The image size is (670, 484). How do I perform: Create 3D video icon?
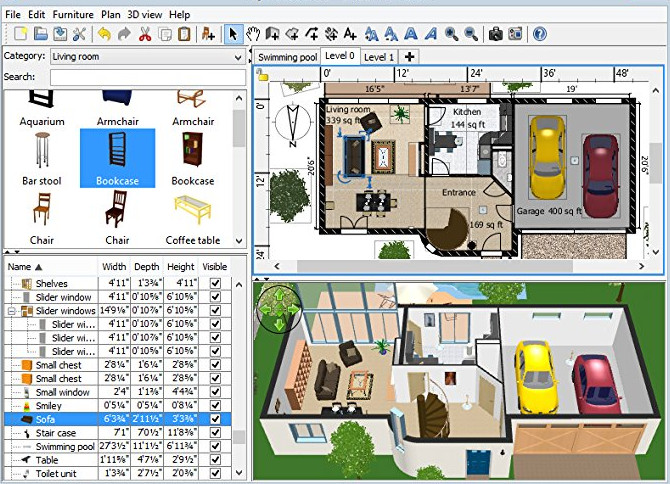515,34
